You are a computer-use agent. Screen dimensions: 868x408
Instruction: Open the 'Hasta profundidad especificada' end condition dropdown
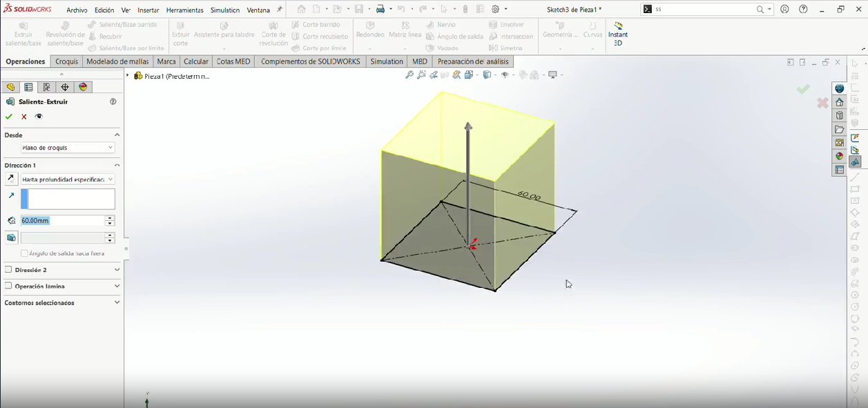coord(68,179)
